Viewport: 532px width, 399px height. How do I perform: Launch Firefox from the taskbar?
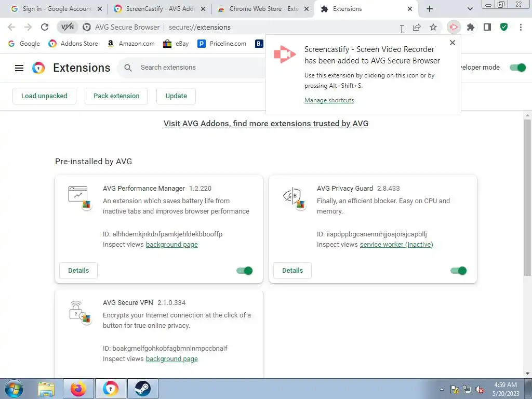click(x=78, y=389)
